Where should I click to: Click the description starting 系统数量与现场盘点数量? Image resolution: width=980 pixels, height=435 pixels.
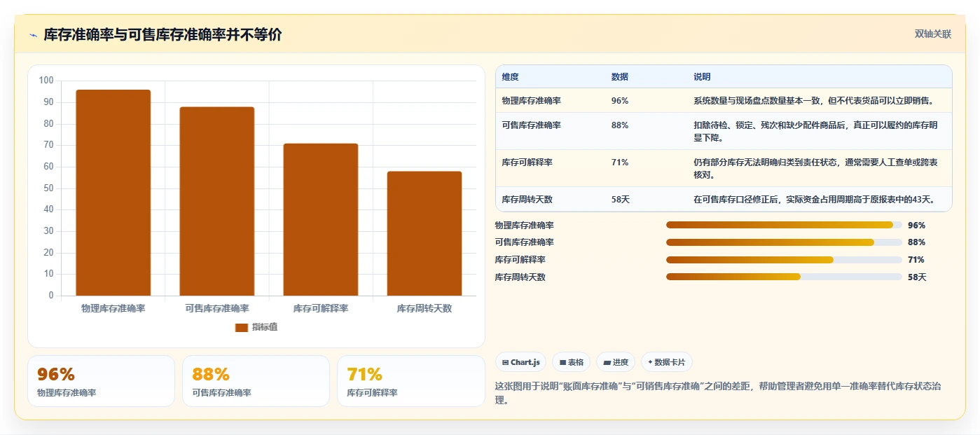(813, 101)
